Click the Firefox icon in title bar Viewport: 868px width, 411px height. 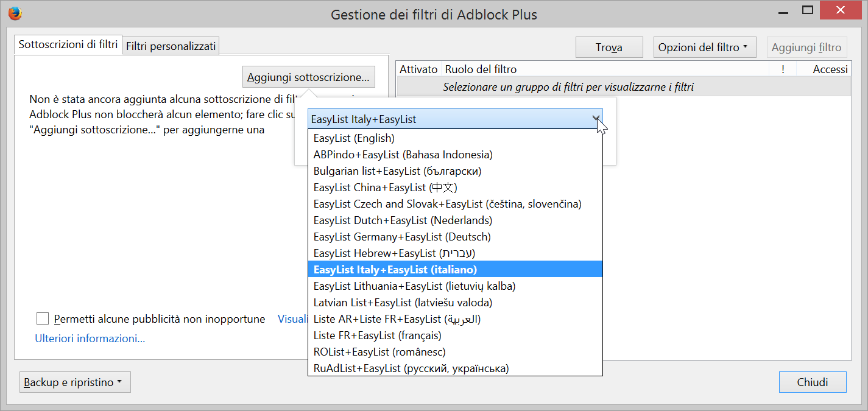[x=15, y=13]
